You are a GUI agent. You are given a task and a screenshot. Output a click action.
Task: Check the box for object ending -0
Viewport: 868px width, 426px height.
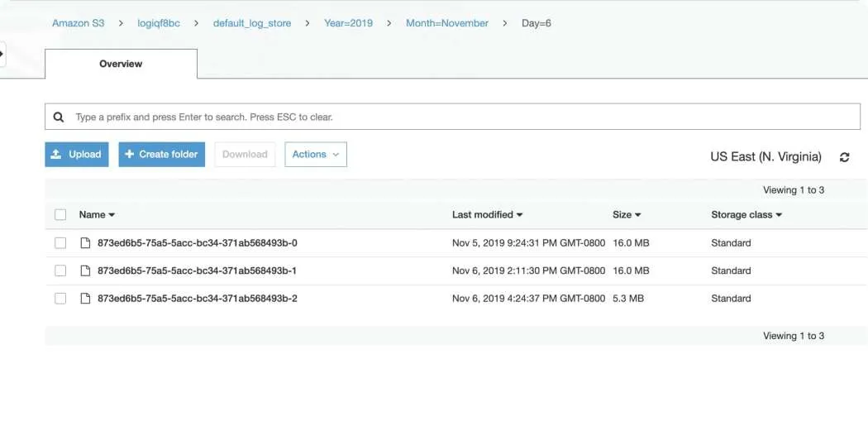(x=60, y=242)
